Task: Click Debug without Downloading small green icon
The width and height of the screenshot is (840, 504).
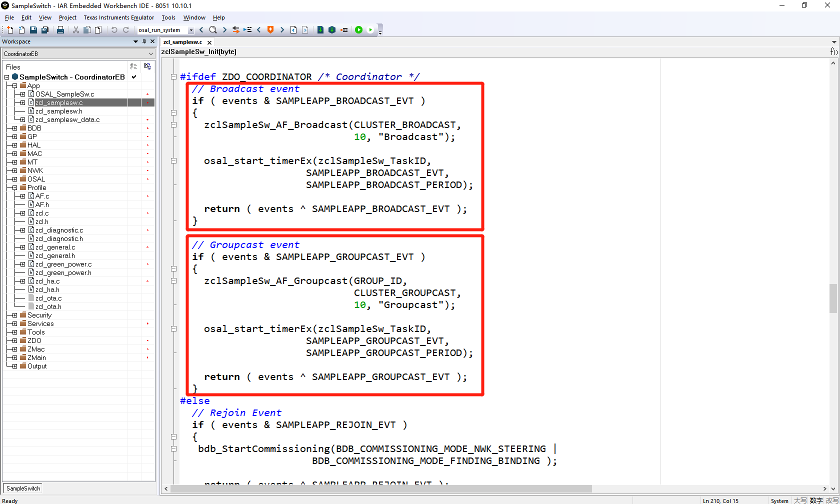Action: click(x=370, y=30)
